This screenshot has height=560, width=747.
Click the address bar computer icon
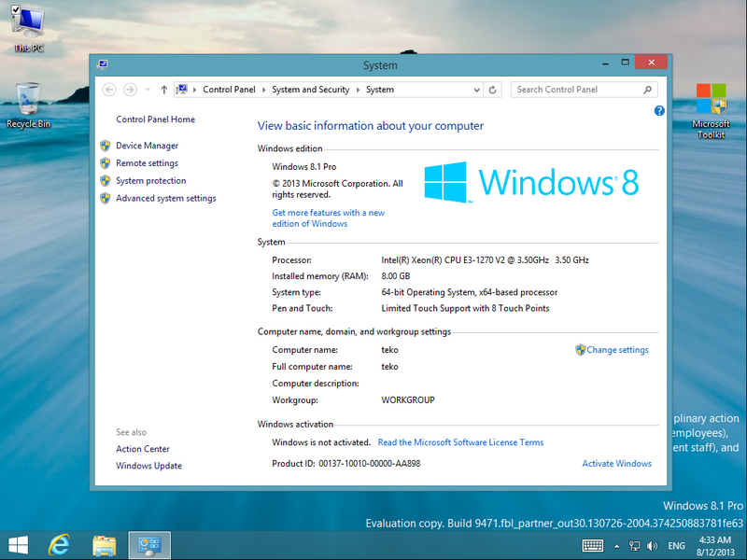pos(182,89)
